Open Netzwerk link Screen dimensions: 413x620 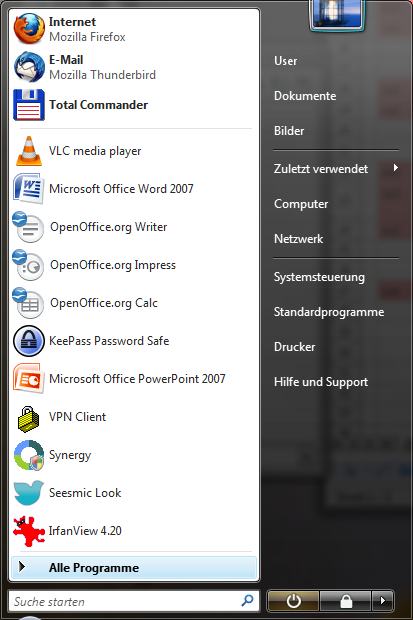tap(298, 238)
